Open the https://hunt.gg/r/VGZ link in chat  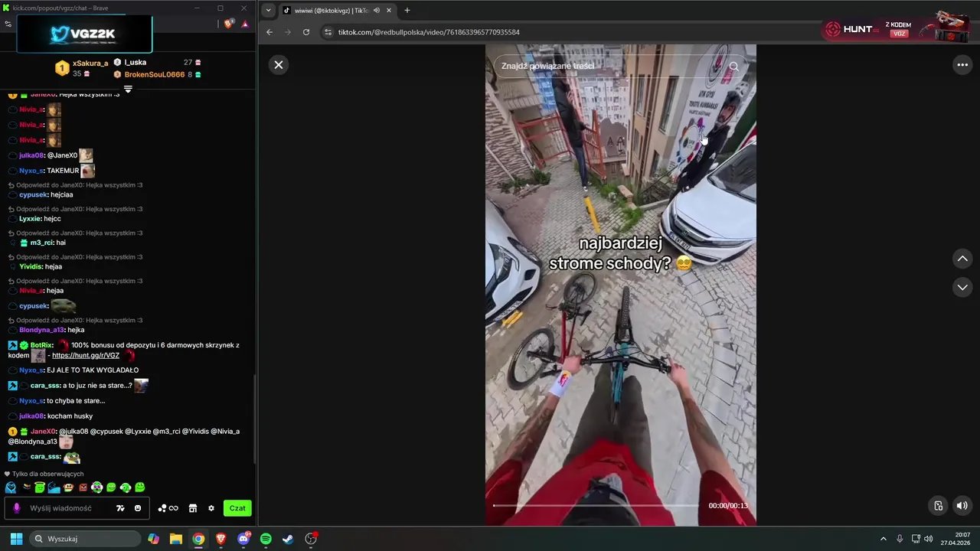coord(86,355)
